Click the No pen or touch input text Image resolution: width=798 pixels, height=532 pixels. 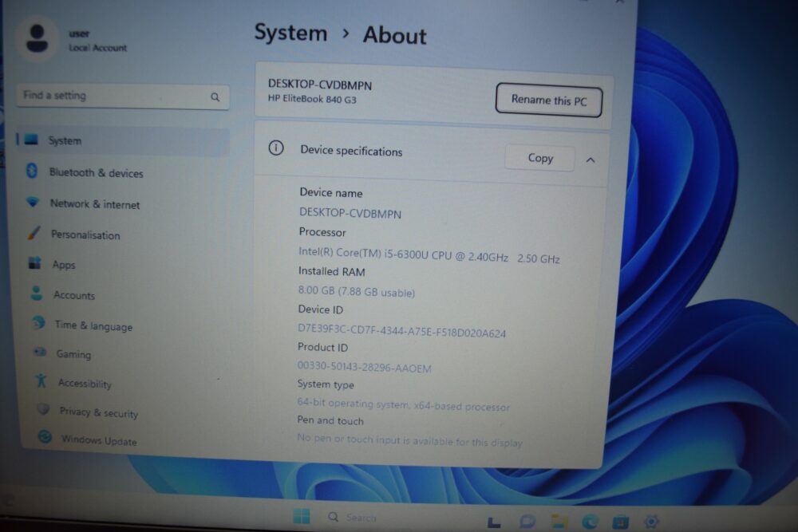coord(409,440)
